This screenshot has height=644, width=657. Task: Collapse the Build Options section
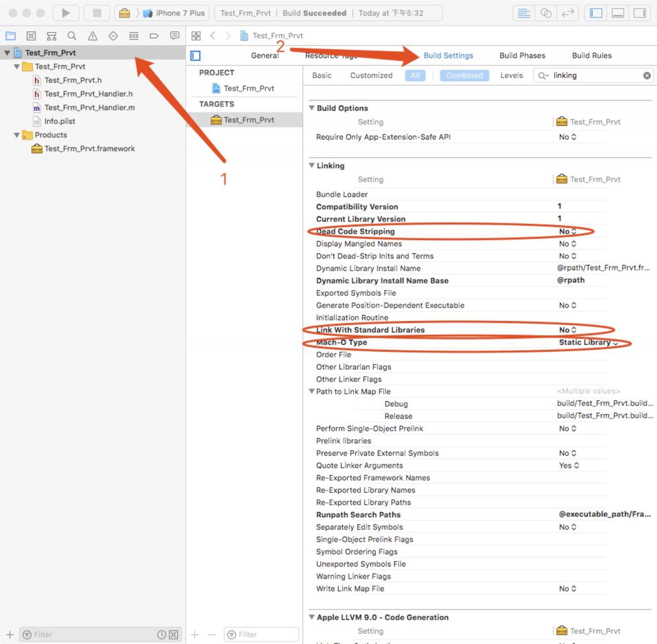pos(312,108)
